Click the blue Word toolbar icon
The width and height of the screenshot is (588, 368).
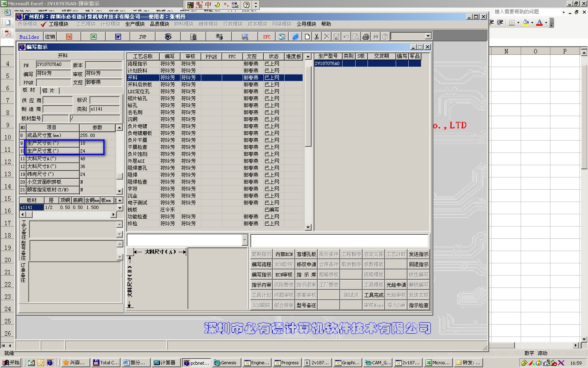click(118, 37)
